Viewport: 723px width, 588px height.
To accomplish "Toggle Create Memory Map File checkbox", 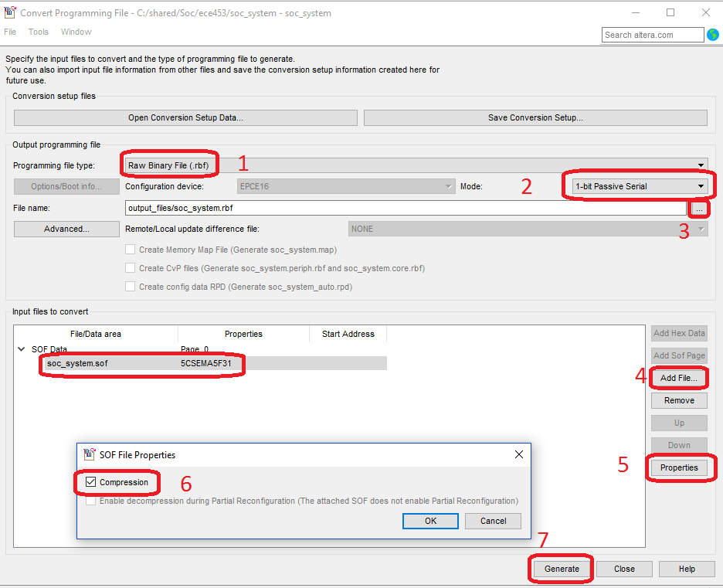I will coord(131,250).
